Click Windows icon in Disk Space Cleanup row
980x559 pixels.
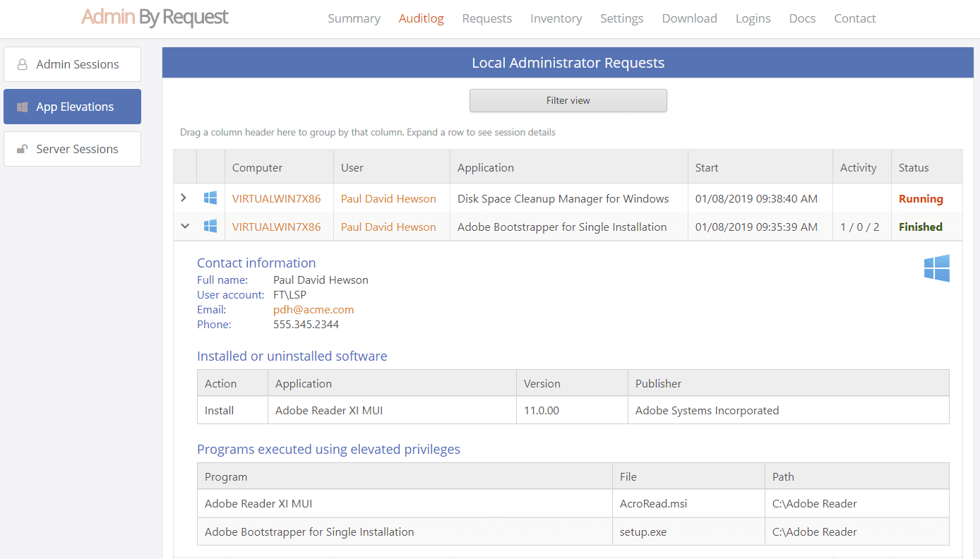210,198
